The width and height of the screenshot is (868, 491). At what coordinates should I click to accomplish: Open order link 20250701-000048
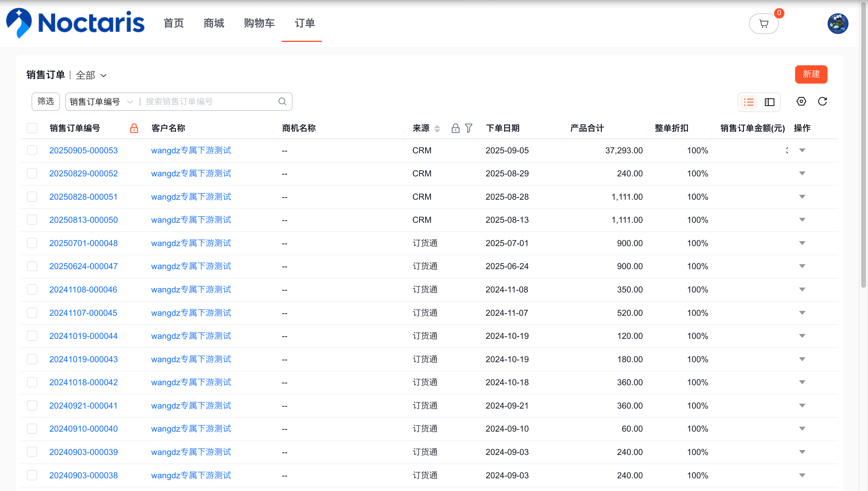coord(83,243)
